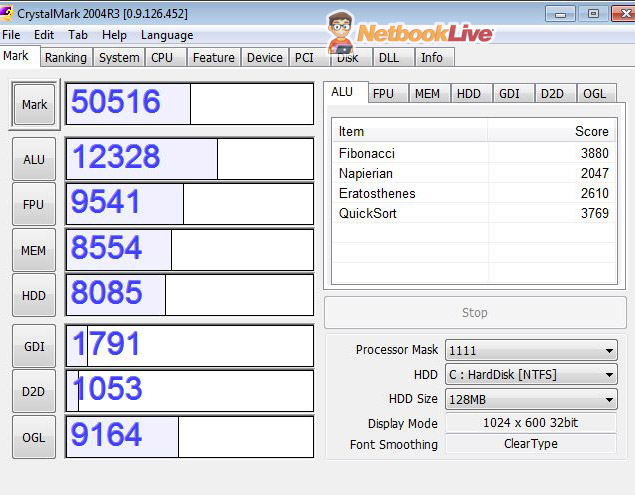The image size is (635, 495).
Task: Click the Fibonacci score 3880
Action: 595,153
